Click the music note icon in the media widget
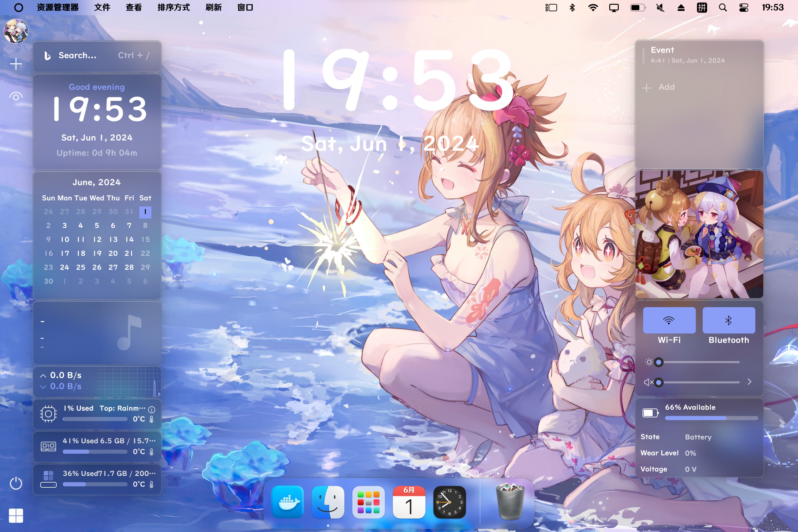This screenshot has height=532, width=798. pyautogui.click(x=129, y=332)
